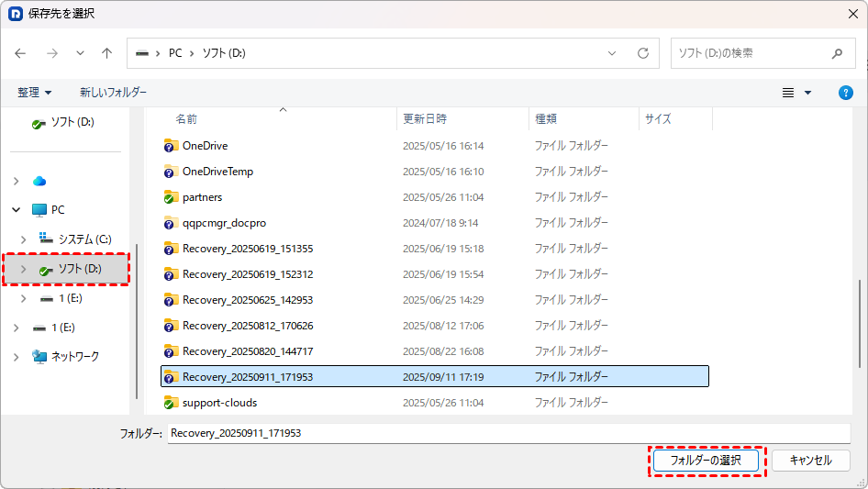Refresh the ソフト (D:) folder view
Image resolution: width=868 pixels, height=489 pixels.
tap(642, 53)
